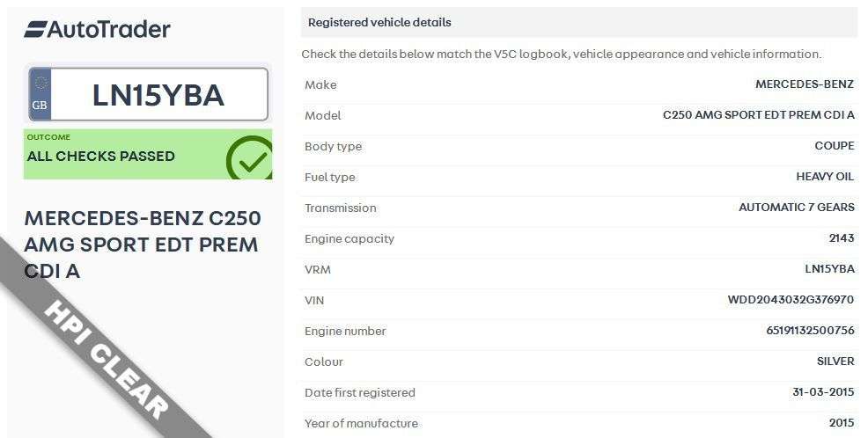Click the COUPE body type value

(x=834, y=146)
